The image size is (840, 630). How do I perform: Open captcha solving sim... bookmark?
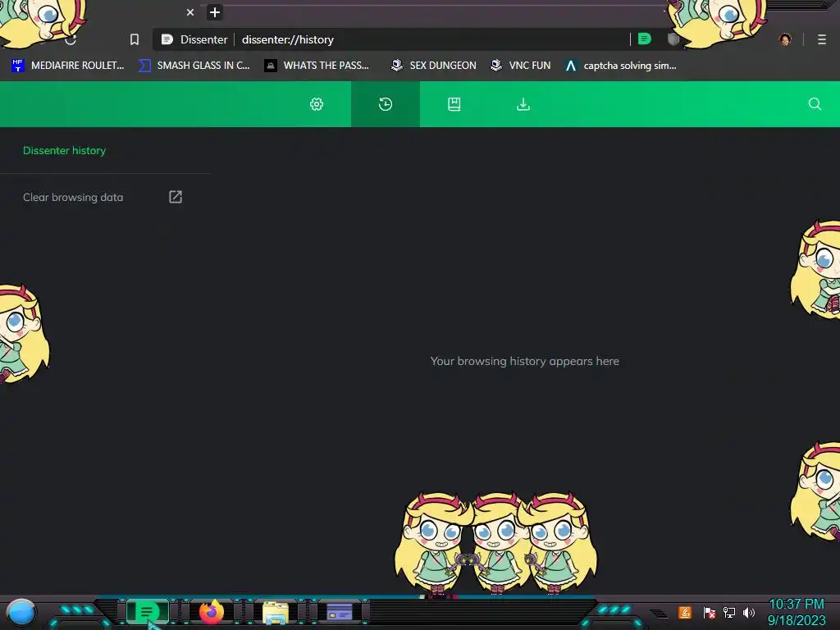tap(620, 66)
